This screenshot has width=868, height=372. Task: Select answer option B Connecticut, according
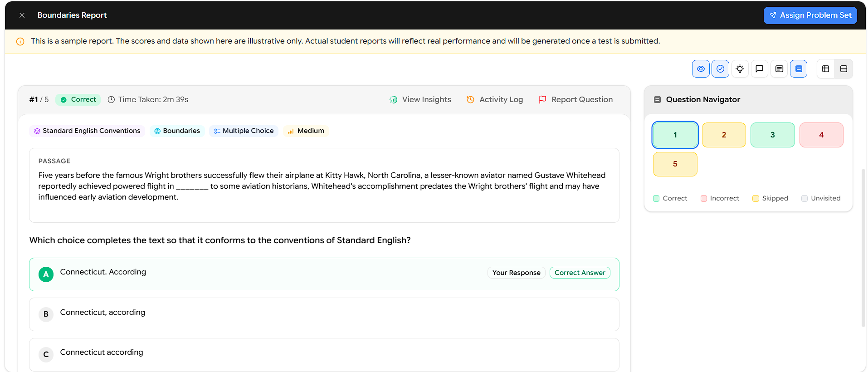point(324,314)
